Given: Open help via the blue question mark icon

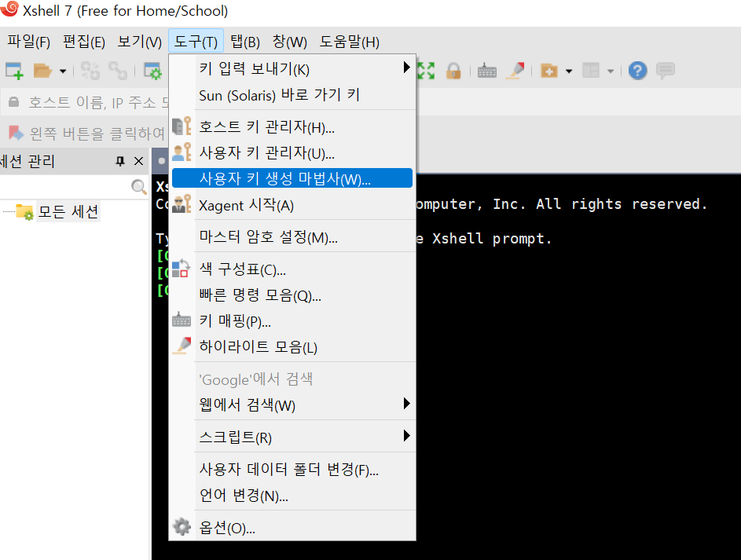Looking at the screenshot, I should pyautogui.click(x=637, y=71).
